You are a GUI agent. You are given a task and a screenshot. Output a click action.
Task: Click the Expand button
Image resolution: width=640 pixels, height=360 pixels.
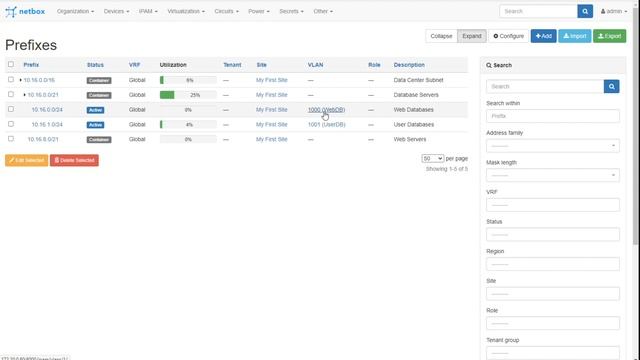coord(472,36)
